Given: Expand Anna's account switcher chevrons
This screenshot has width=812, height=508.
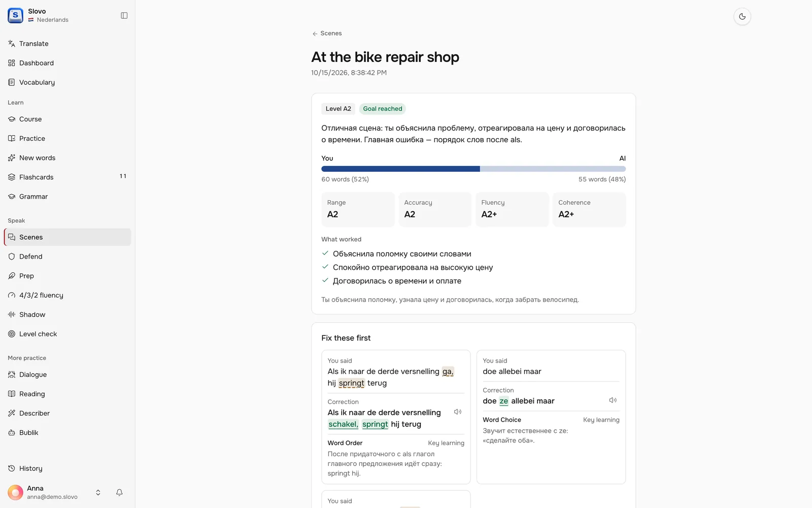Looking at the screenshot, I should [x=98, y=492].
